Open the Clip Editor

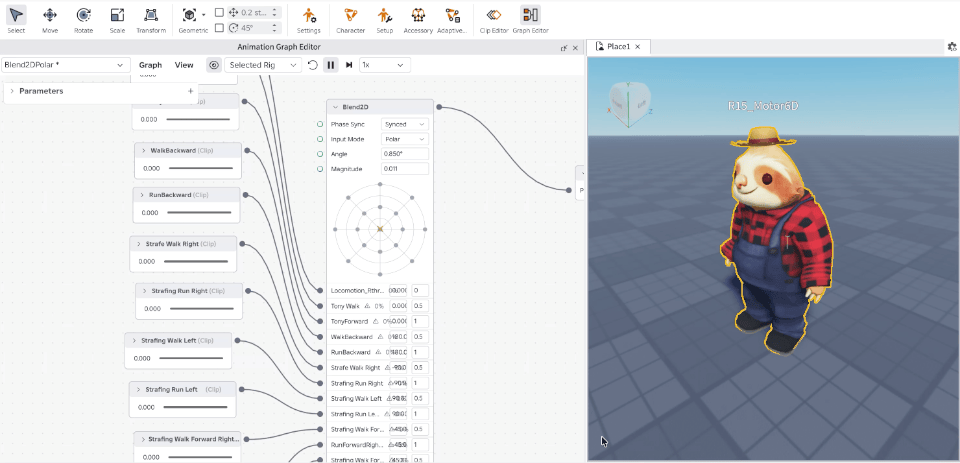(493, 20)
